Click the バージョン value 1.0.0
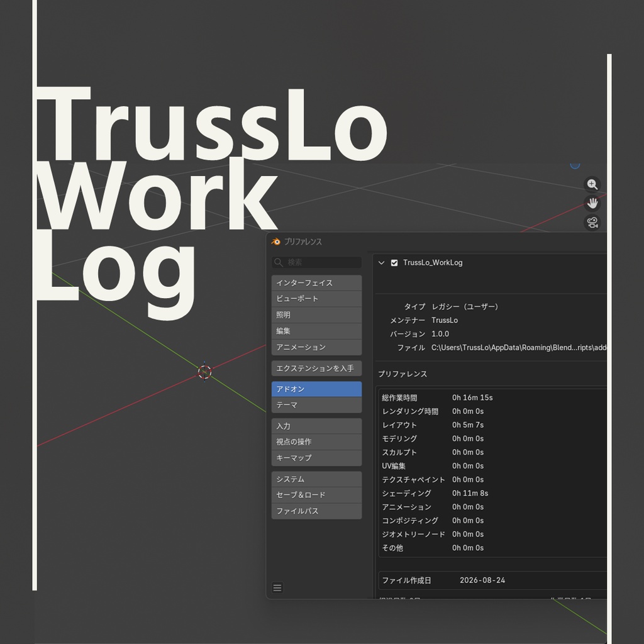Image resolution: width=644 pixels, height=644 pixels. (440, 334)
